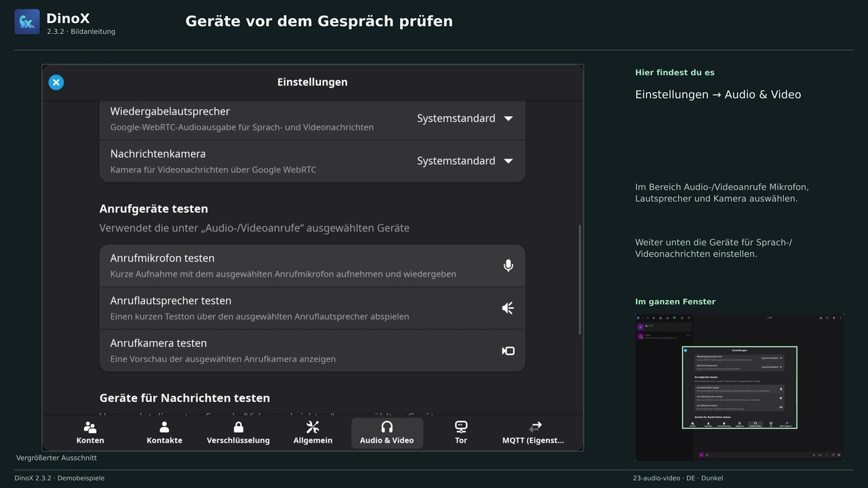Switch to the Kontakte tab

point(164,432)
